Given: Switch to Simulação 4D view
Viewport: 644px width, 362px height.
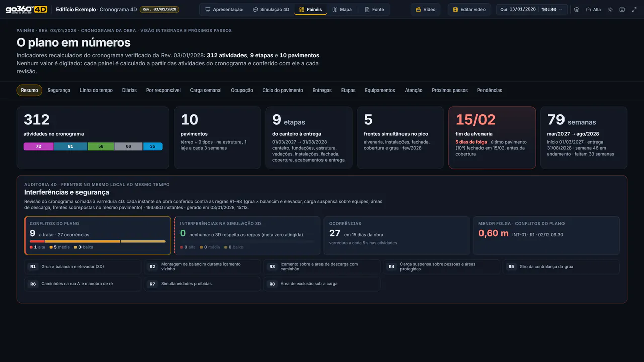Looking at the screenshot, I should [x=271, y=10].
